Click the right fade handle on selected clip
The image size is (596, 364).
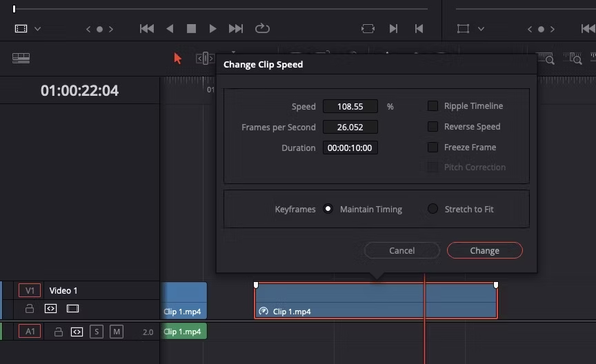[x=496, y=285]
